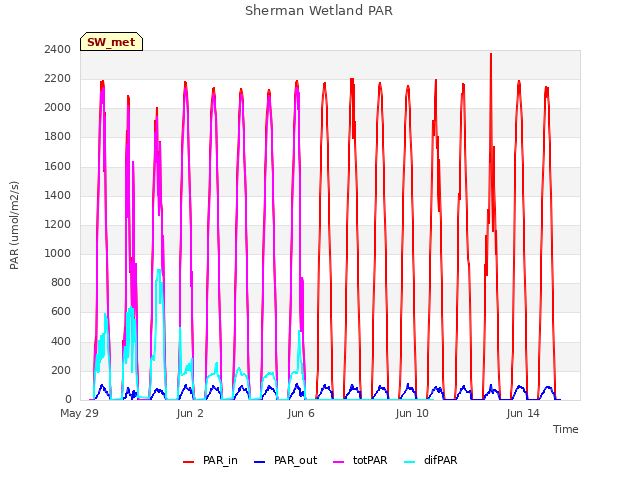The height and width of the screenshot is (480, 640).
Task: Click the 1200 y-axis tick label
Action: [x=58, y=224]
